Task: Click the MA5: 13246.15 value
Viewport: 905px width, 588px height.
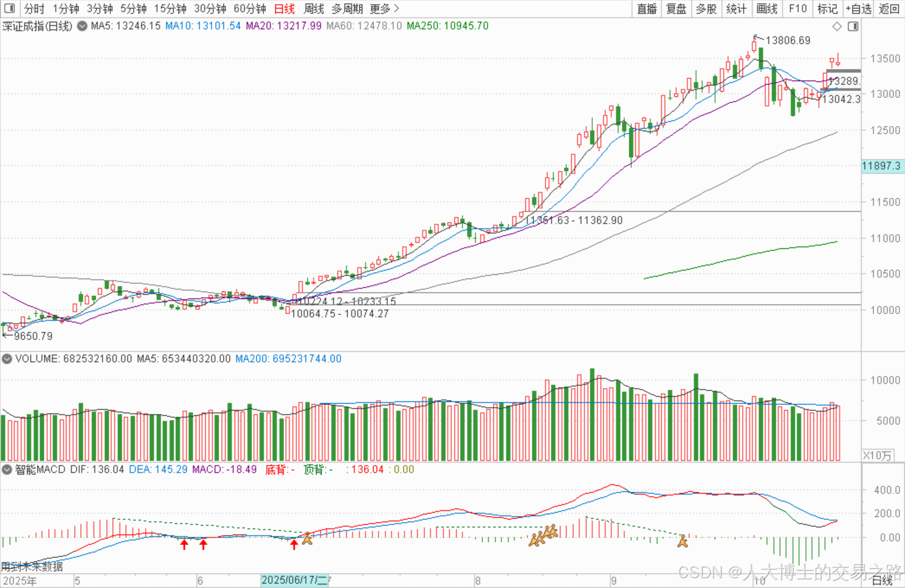Action: click(125, 26)
